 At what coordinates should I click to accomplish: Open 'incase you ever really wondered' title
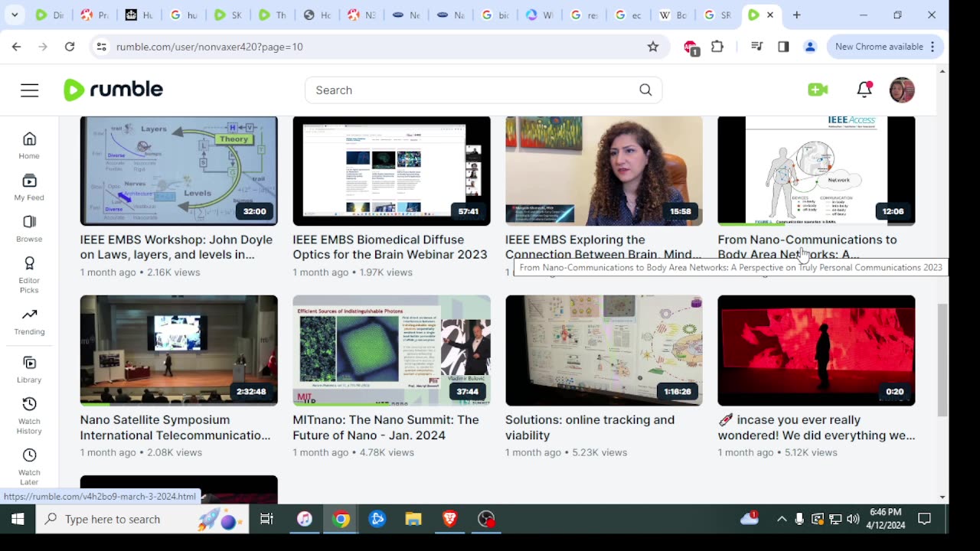pyautogui.click(x=816, y=427)
